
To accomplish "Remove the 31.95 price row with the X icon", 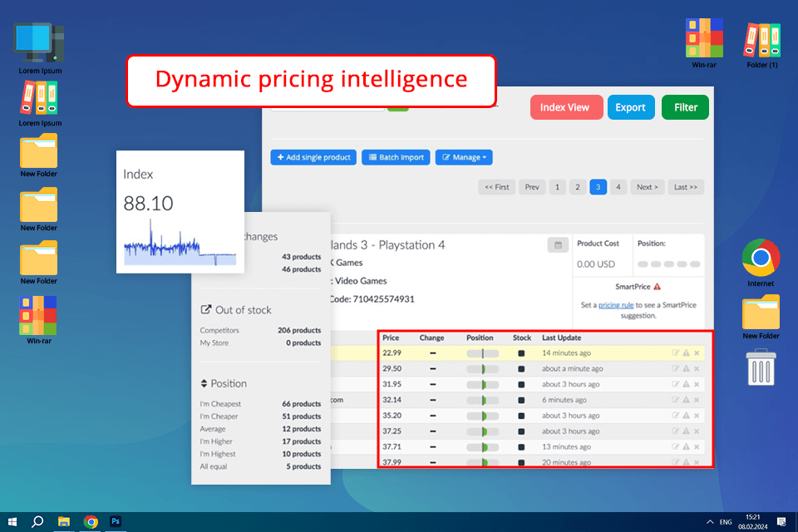I will coord(697,384).
